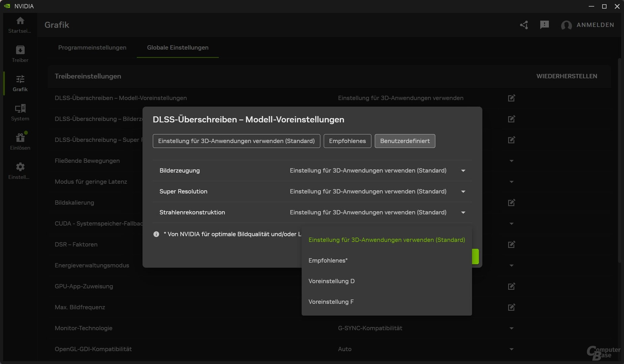Image resolution: width=624 pixels, height=364 pixels.
Task: Expand CUDA Systemspeicher-Fallback dropdown
Action: 511,224
